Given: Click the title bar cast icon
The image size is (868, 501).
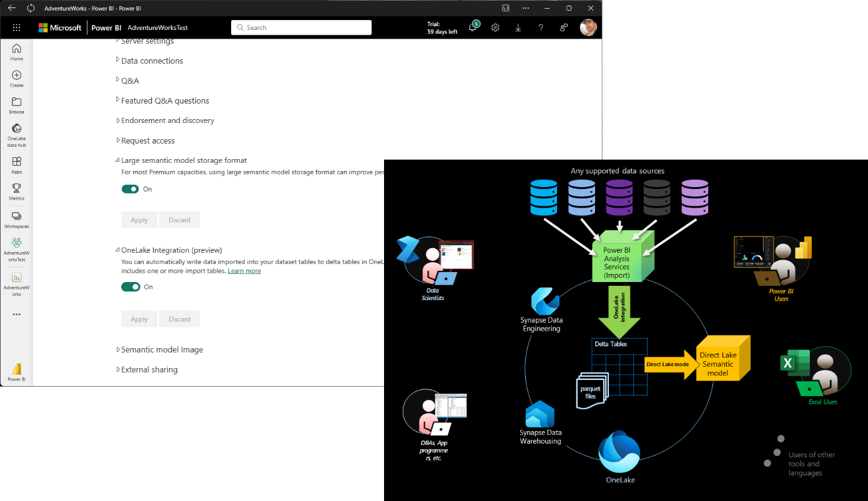Looking at the screenshot, I should click(506, 8).
